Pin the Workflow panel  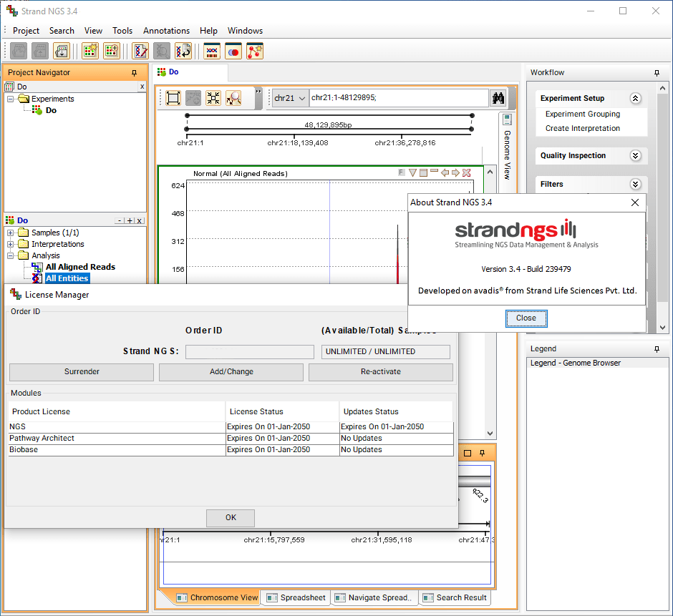pos(657,73)
